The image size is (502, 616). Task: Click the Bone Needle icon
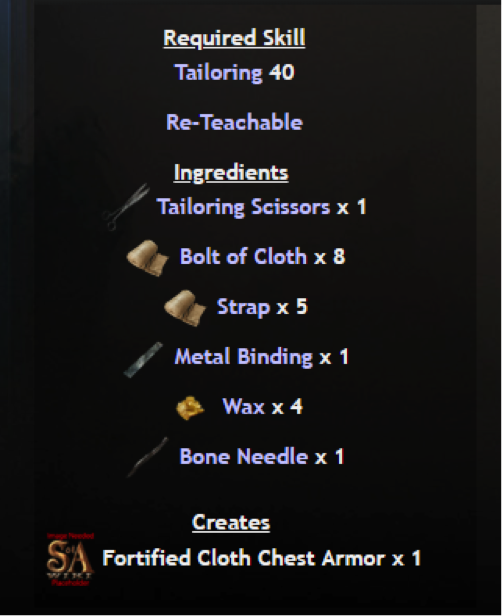click(148, 457)
